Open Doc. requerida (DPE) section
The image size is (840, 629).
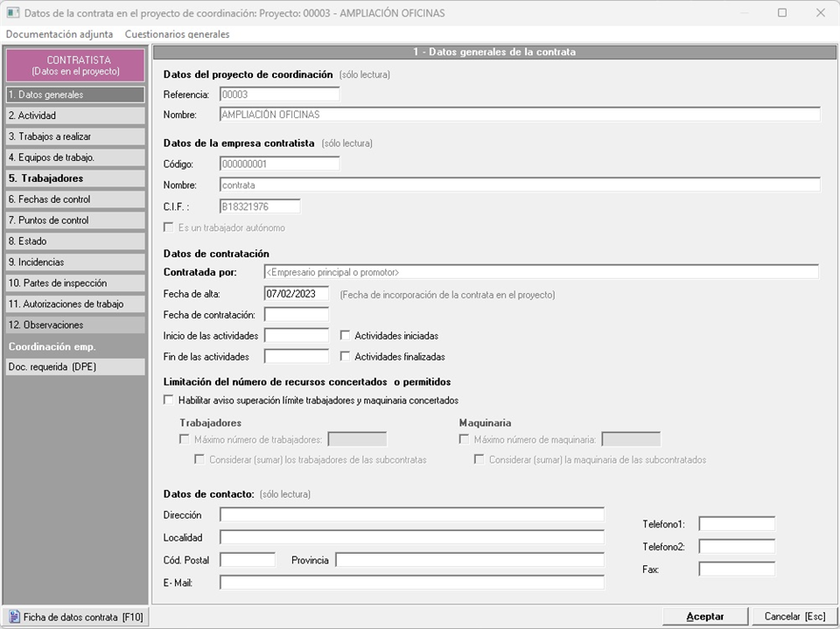coord(74,367)
